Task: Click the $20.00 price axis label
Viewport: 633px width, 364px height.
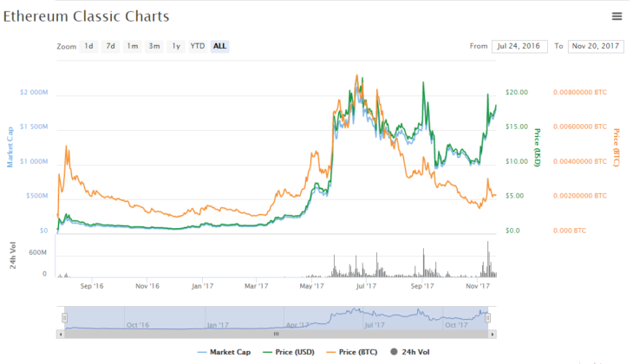Action: (516, 93)
